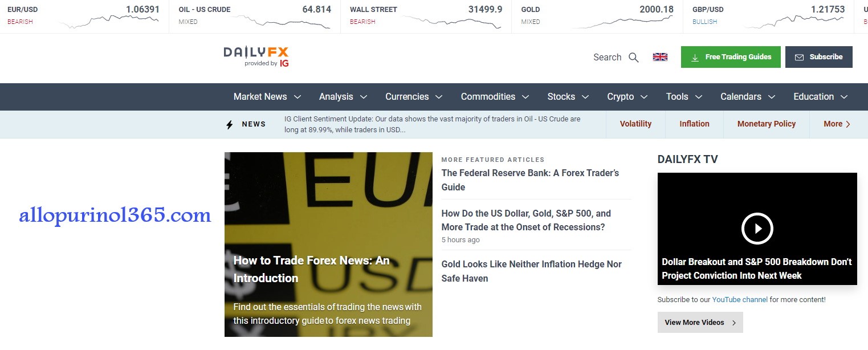
Task: Open search via magnifying glass icon
Action: pyautogui.click(x=634, y=58)
